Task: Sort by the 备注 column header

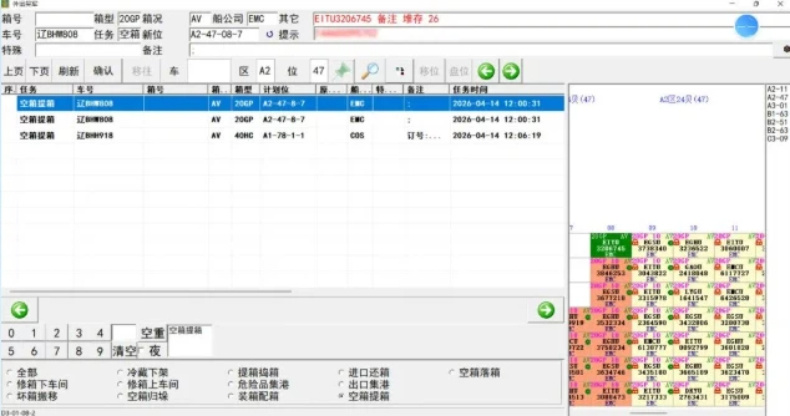Action: pyautogui.click(x=426, y=90)
